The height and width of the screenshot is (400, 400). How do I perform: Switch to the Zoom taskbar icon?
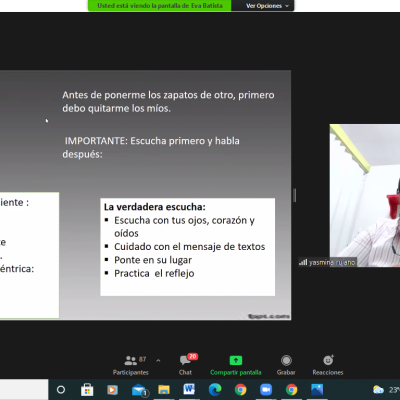(266, 389)
